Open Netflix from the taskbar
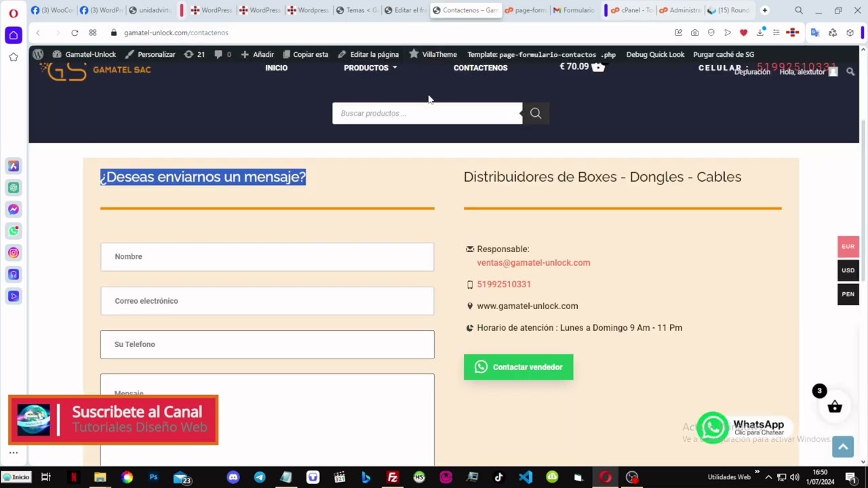 coord(74,477)
